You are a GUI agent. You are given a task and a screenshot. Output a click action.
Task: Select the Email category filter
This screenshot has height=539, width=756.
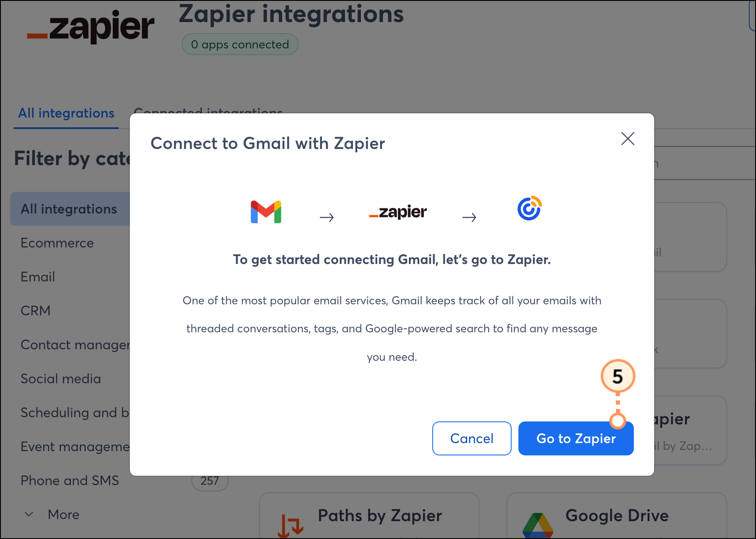pos(38,277)
